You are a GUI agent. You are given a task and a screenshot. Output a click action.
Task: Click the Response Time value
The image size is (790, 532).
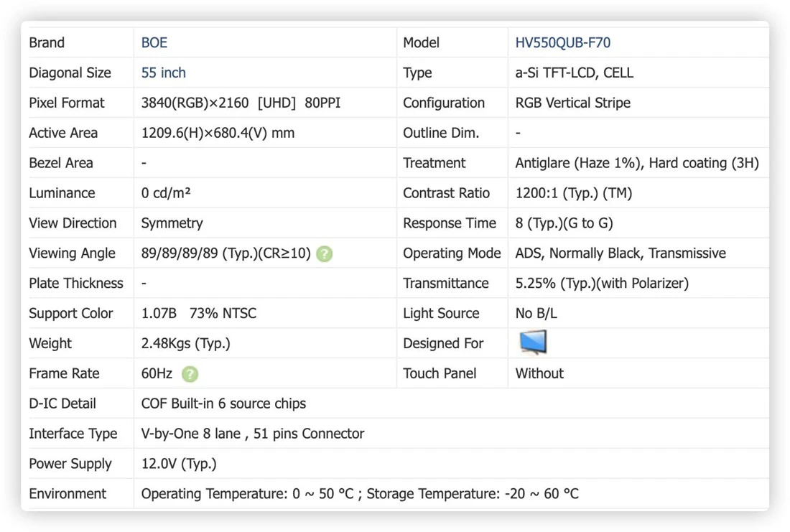(564, 223)
